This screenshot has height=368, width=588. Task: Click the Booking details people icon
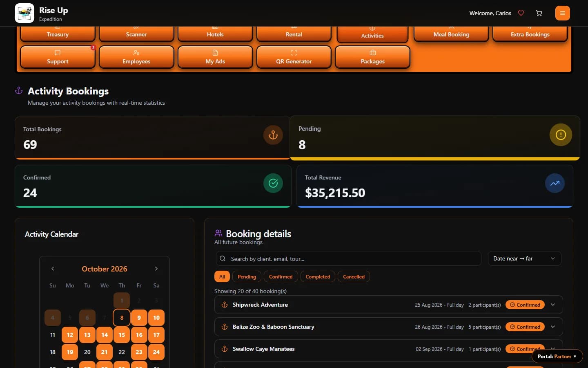pyautogui.click(x=218, y=233)
